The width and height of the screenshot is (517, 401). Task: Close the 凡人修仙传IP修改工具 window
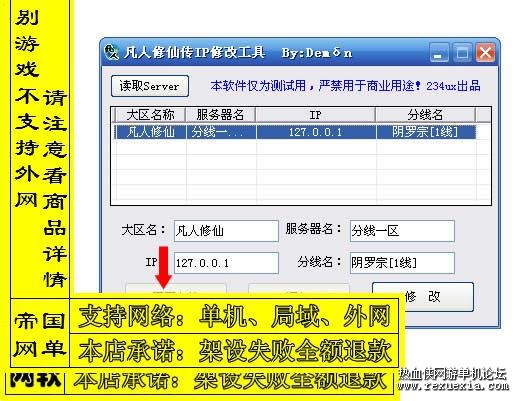[485, 52]
